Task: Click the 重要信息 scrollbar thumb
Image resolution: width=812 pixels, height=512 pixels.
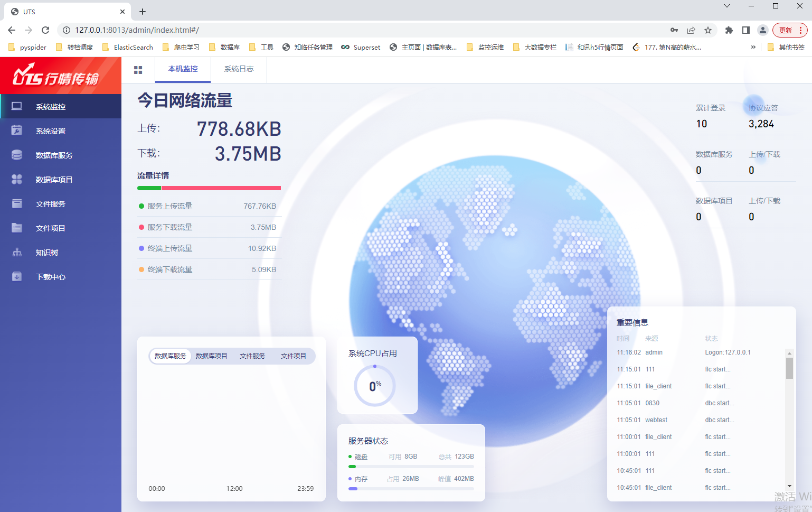Action: (x=789, y=368)
